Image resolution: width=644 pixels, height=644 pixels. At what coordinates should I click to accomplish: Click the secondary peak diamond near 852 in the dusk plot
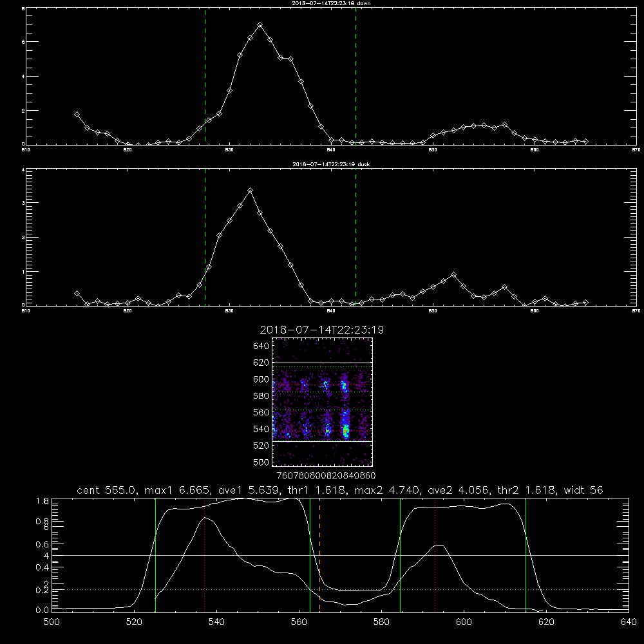tap(453, 275)
